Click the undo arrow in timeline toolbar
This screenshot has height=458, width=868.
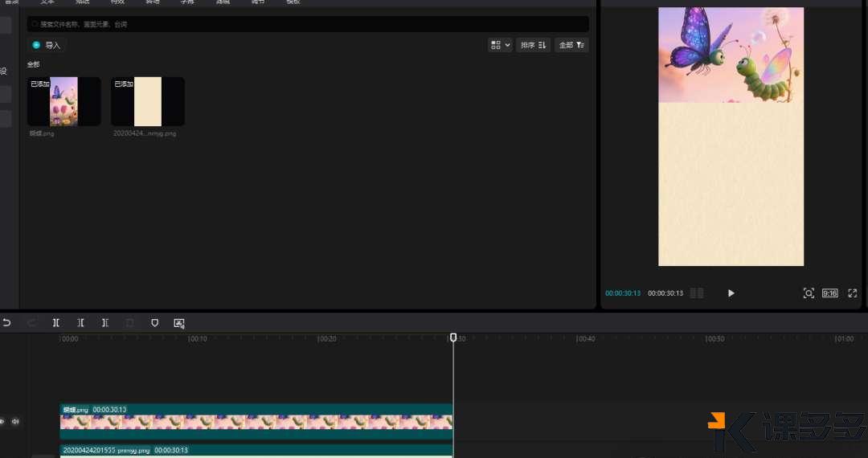tap(6, 322)
